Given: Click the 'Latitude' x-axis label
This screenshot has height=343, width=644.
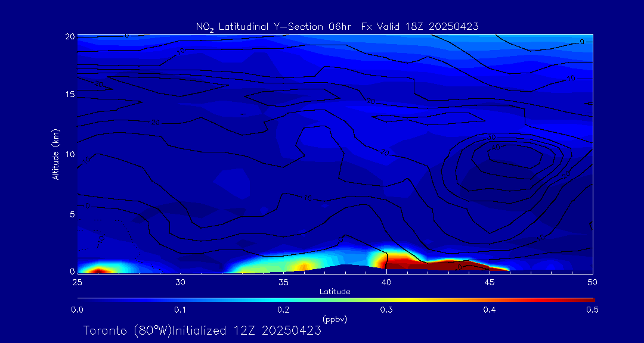Looking at the screenshot, I should pyautogui.click(x=335, y=292).
